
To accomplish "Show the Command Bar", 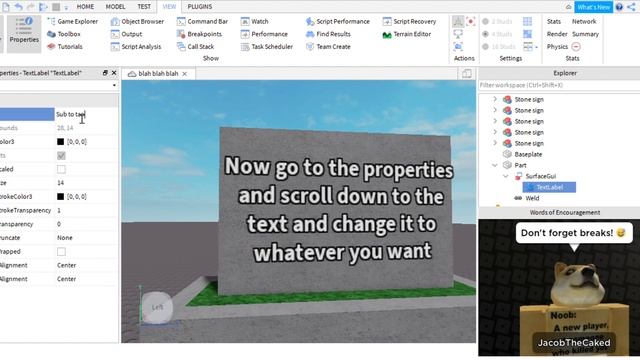I will tap(202, 22).
